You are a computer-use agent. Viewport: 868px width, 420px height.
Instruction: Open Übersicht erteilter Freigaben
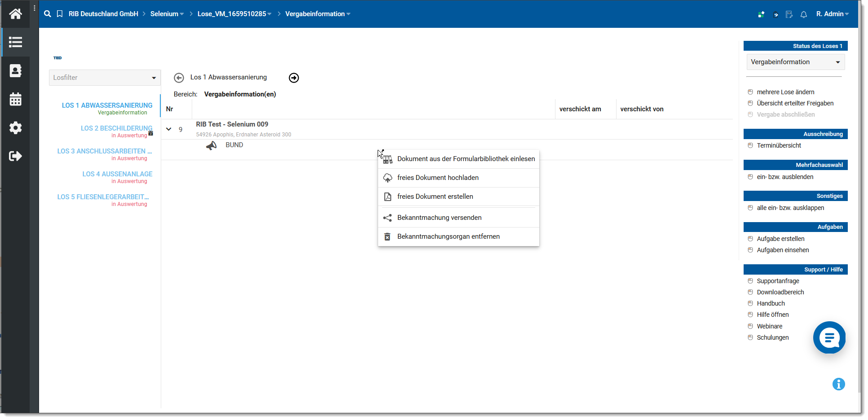[x=795, y=103]
